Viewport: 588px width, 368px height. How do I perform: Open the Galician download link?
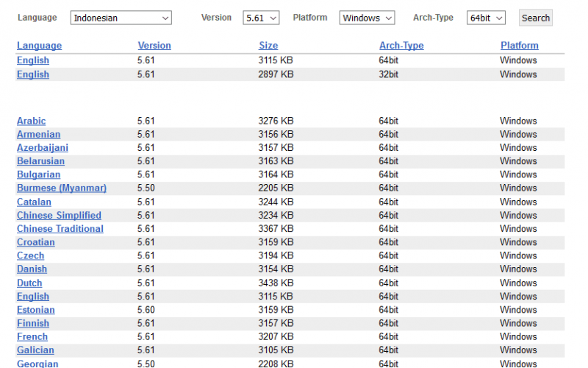35,350
